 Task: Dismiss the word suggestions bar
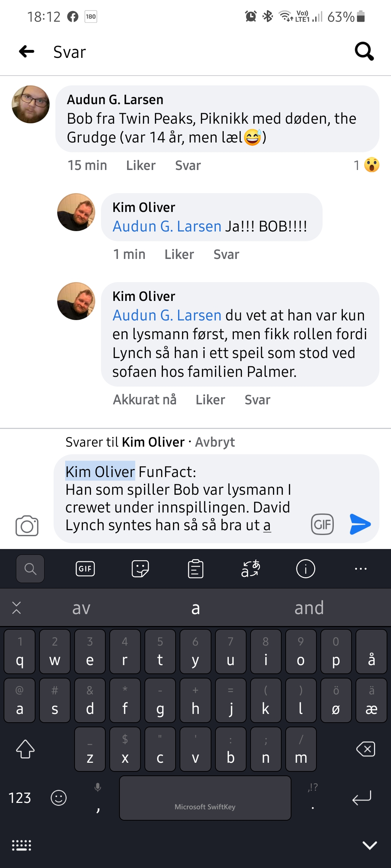(17, 608)
